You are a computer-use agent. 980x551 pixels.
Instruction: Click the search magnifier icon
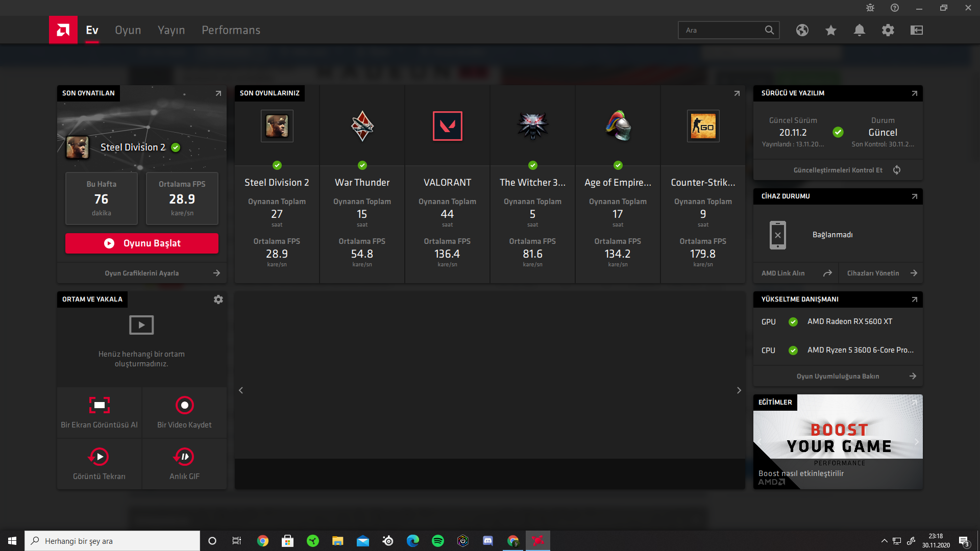point(769,30)
